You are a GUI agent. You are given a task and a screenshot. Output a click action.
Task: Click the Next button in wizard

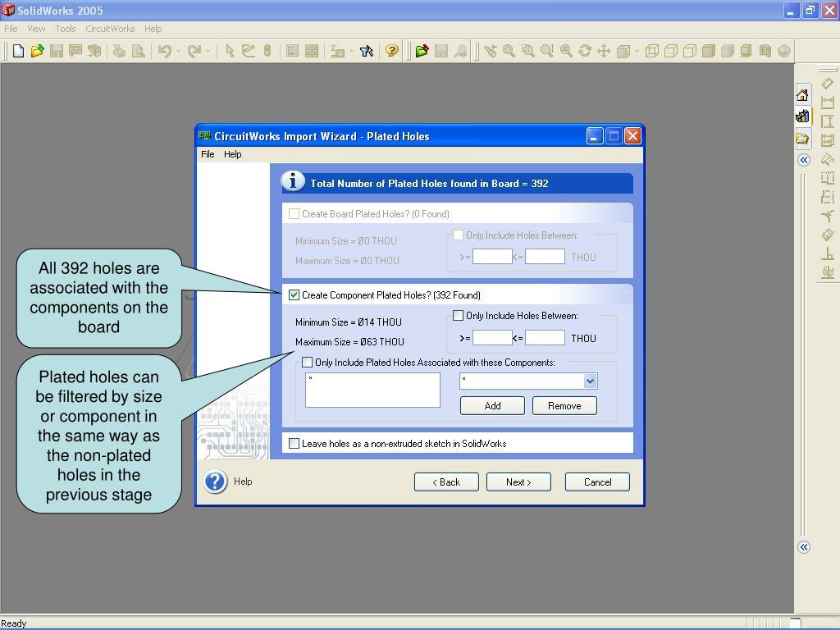pyautogui.click(x=518, y=482)
